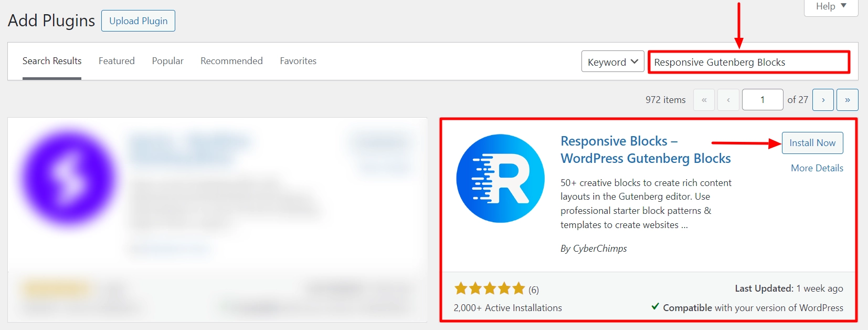Screen dimensions: 868x330
Task: Click the Add Plugins page heading
Action: [x=51, y=20]
